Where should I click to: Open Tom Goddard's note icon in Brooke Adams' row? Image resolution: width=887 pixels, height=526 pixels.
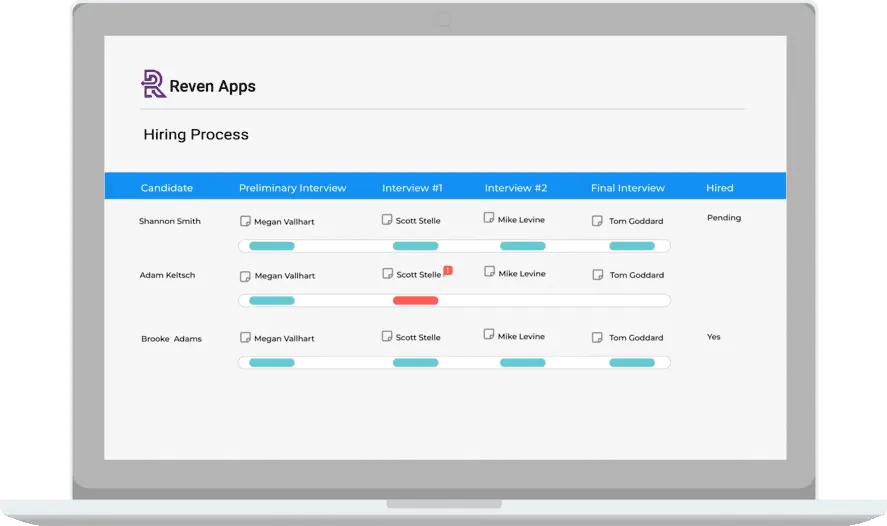597,338
